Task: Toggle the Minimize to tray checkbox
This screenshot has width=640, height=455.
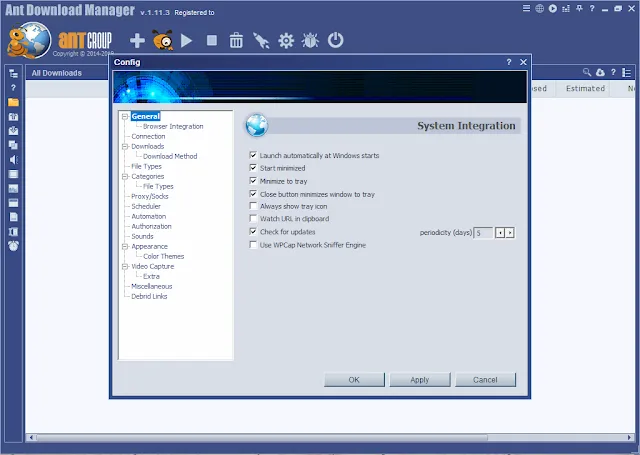Action: 253,181
